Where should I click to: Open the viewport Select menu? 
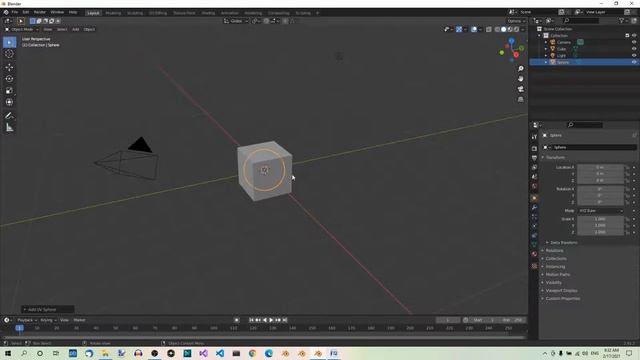[x=62, y=29]
